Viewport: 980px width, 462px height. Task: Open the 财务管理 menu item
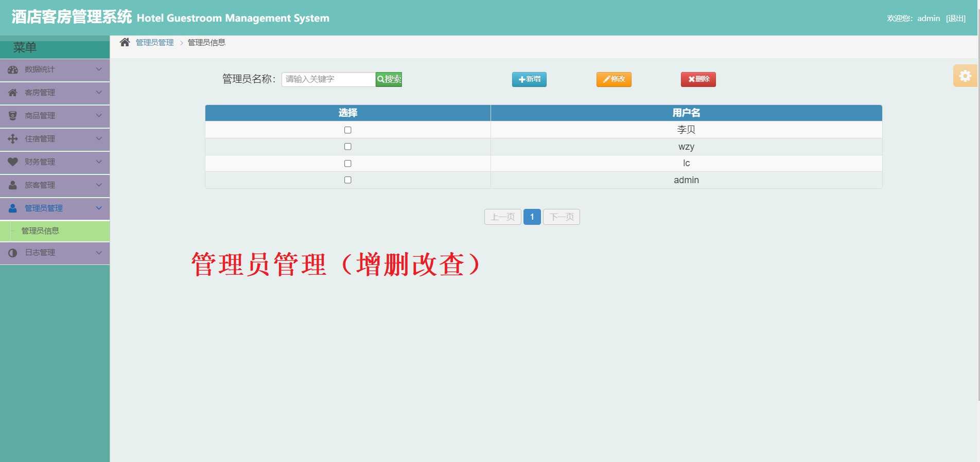point(55,162)
